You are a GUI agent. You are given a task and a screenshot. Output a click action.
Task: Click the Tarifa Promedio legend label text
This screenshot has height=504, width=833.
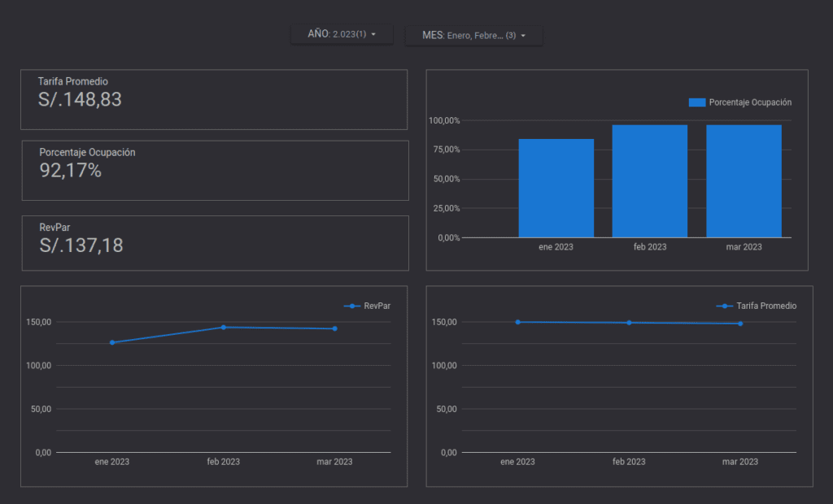pyautogui.click(x=766, y=306)
